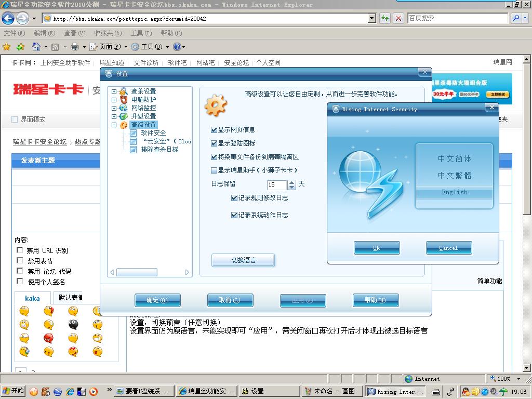The height and width of the screenshot is (399, 532).
Task: Click the QQ penguin tray icon
Action: click(x=466, y=391)
